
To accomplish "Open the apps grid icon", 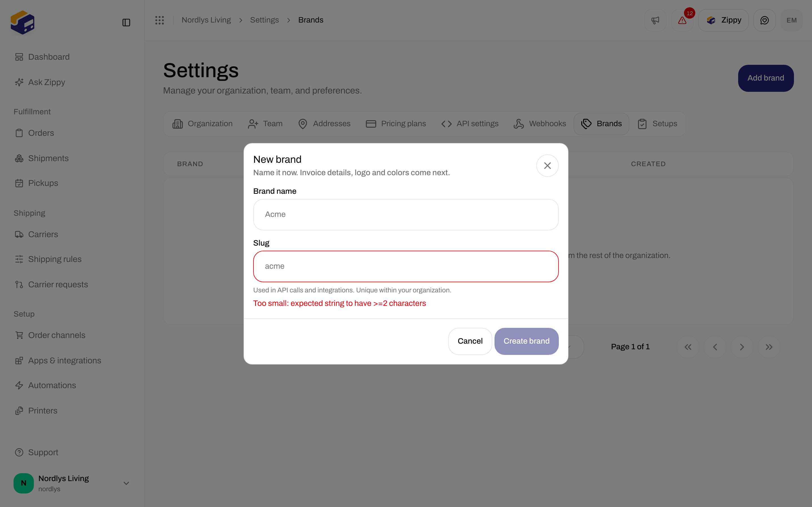I will pos(159,20).
